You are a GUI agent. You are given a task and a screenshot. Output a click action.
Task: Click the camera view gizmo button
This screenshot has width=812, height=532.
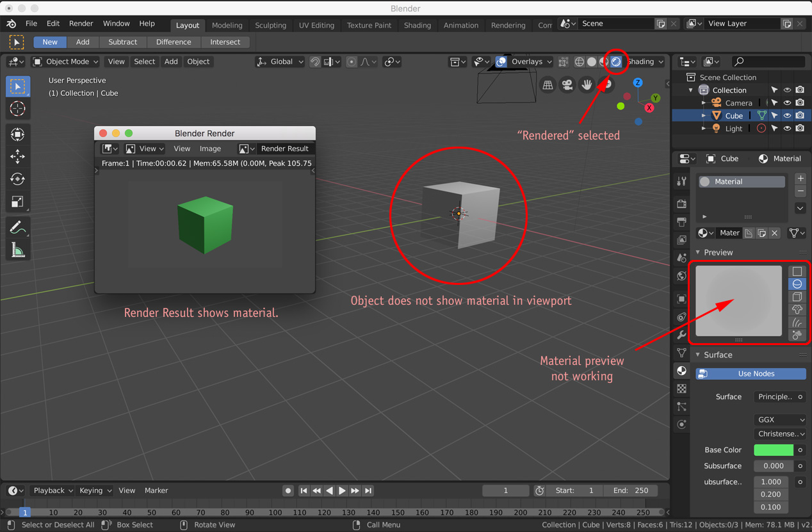click(x=567, y=85)
